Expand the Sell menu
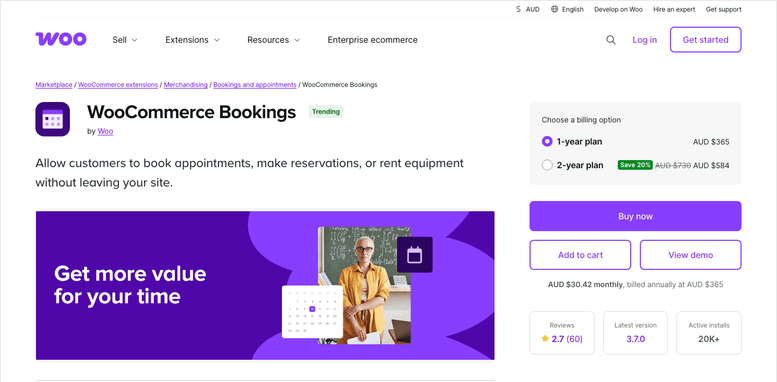Screen dimensions: 777x382 [125, 40]
